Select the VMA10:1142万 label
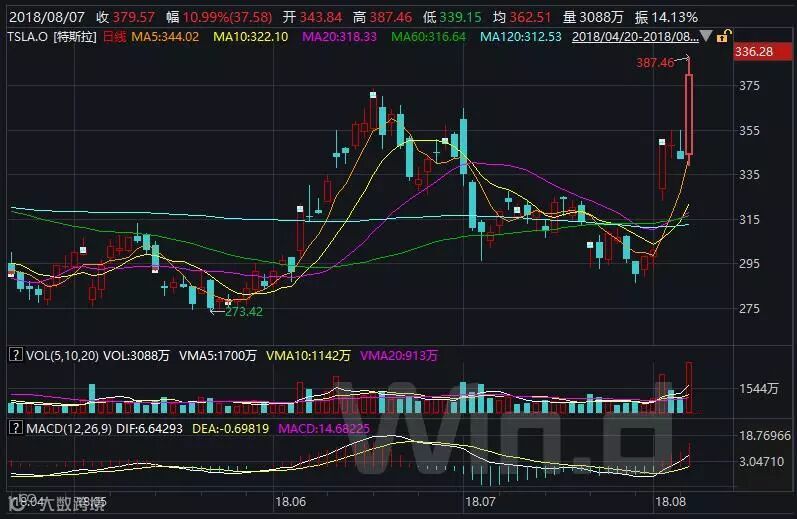The width and height of the screenshot is (797, 519). 309,355
